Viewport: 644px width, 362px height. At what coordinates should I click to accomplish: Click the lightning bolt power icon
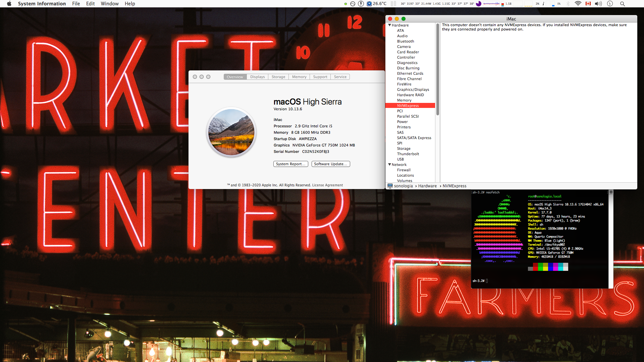coord(361,4)
